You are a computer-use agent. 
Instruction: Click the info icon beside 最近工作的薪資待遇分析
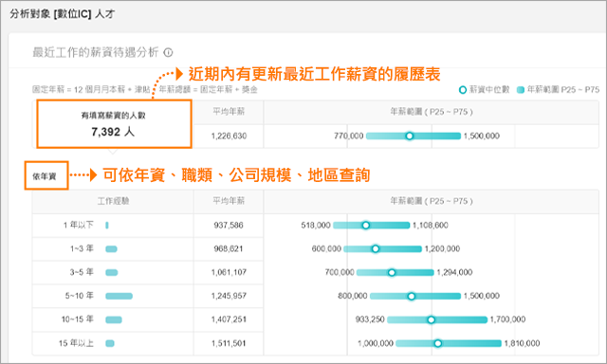click(168, 52)
